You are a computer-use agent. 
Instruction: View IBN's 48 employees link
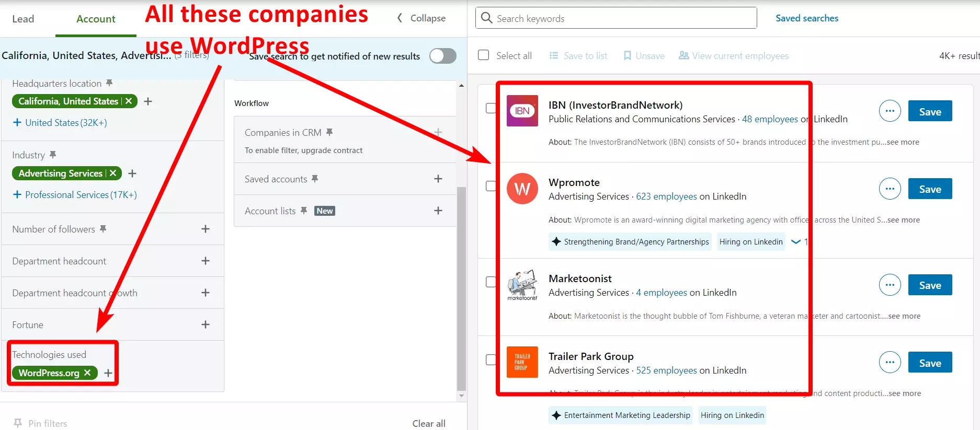[770, 119]
